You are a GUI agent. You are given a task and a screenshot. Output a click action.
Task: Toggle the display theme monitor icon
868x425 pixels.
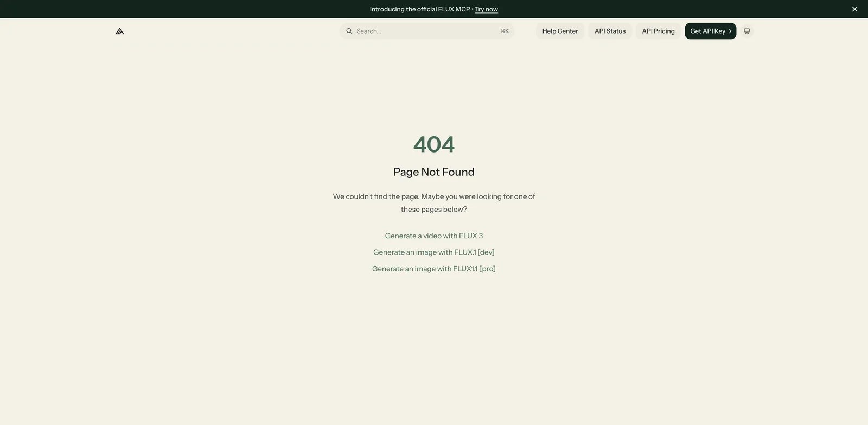747,31
